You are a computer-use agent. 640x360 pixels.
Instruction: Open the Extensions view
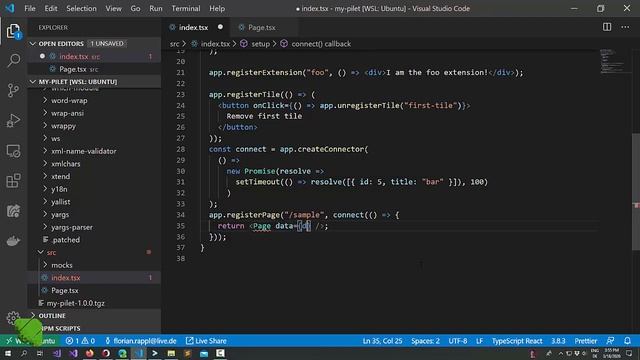tap(13, 181)
